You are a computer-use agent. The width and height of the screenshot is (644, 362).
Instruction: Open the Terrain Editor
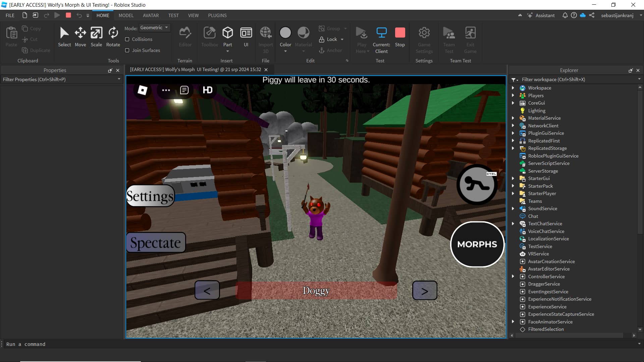185,37
